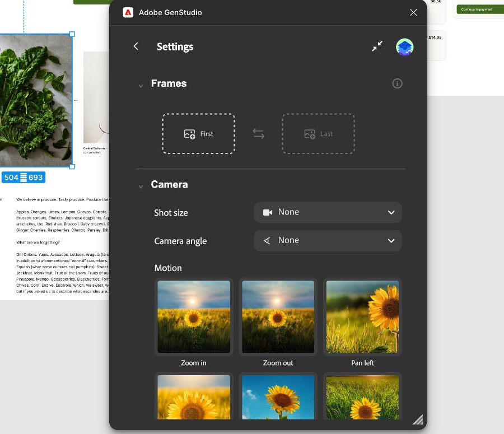Viewport: 504px width, 434px height.
Task: Show Frames info via the info icon
Action: [397, 83]
